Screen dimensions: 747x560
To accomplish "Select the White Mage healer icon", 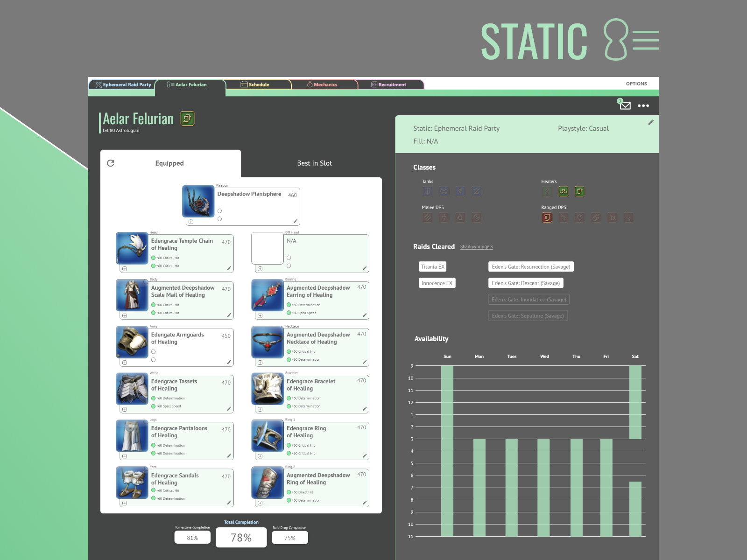I will click(x=547, y=191).
